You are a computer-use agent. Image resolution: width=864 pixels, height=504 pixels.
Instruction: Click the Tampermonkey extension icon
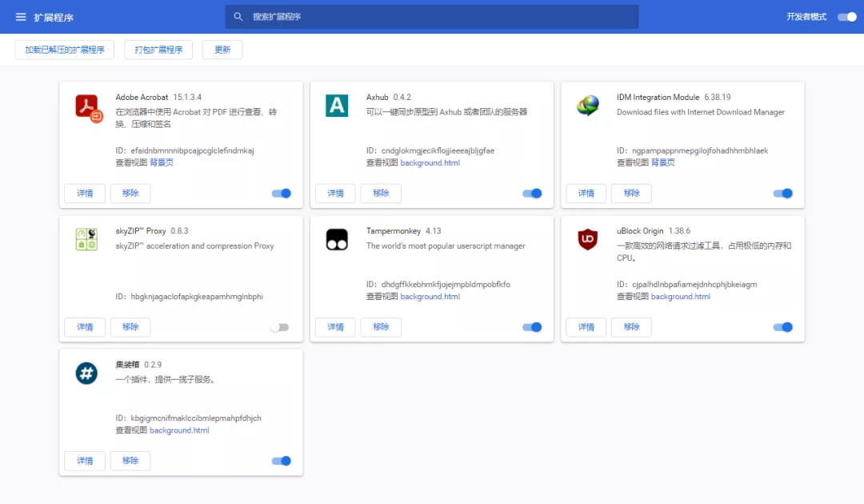click(337, 239)
